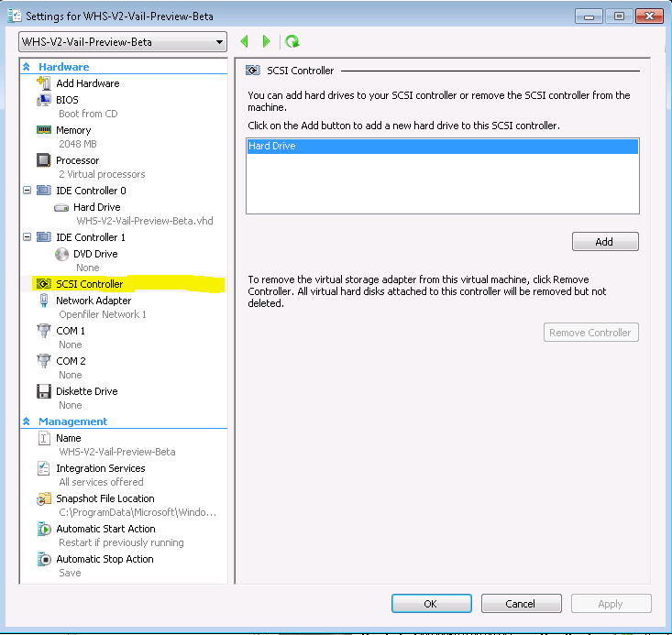
Task: Click the green forward navigation arrow
Action: [x=267, y=41]
